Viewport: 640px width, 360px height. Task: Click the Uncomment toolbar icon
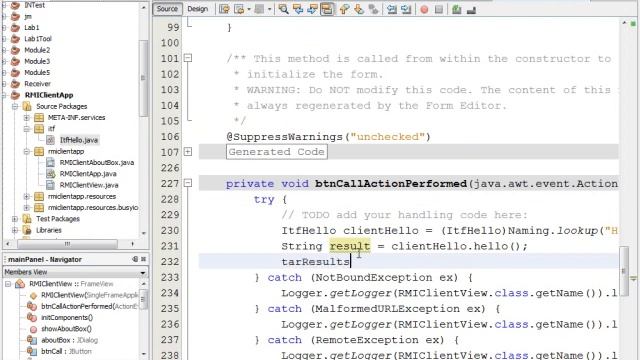471,9
